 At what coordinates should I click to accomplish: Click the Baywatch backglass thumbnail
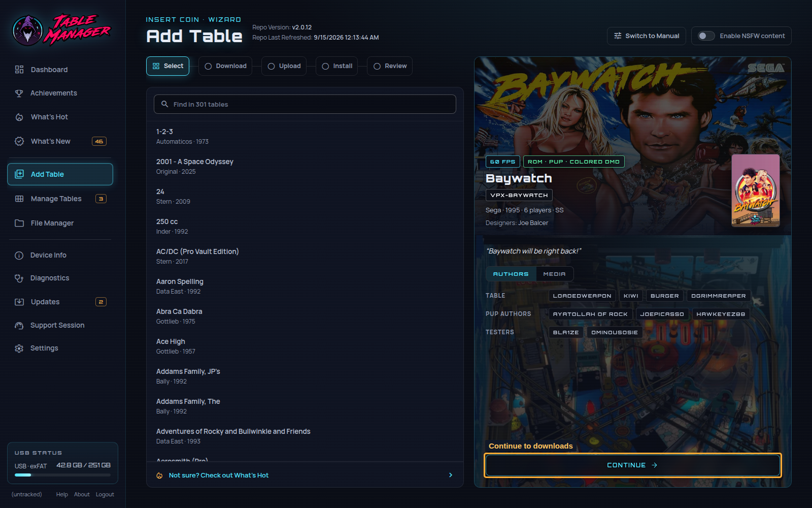756,190
